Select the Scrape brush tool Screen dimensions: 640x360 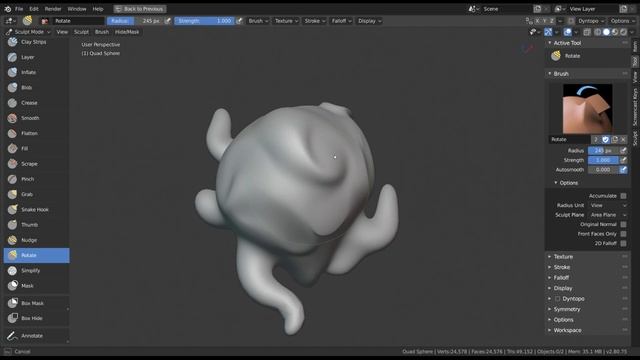coord(36,164)
